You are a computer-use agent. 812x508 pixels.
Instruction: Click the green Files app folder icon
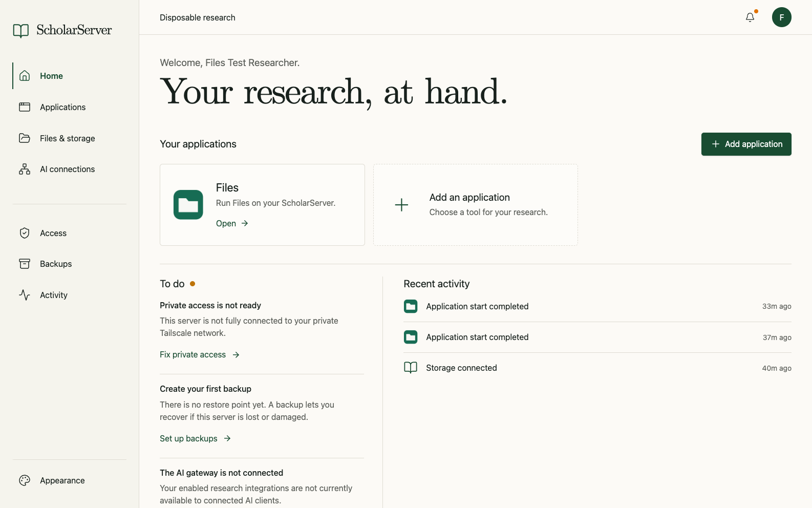pos(188,205)
